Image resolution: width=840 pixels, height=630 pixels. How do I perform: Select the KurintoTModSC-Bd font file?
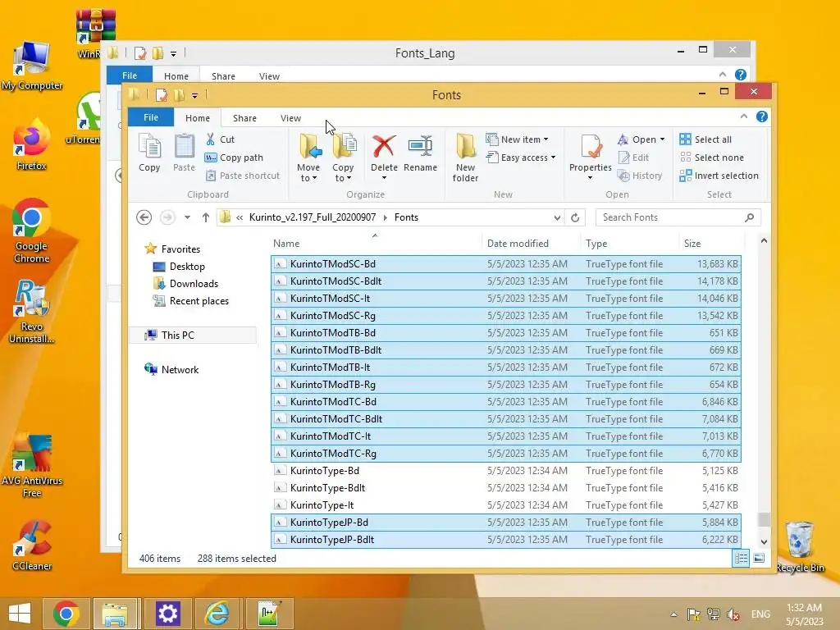[x=505, y=264]
